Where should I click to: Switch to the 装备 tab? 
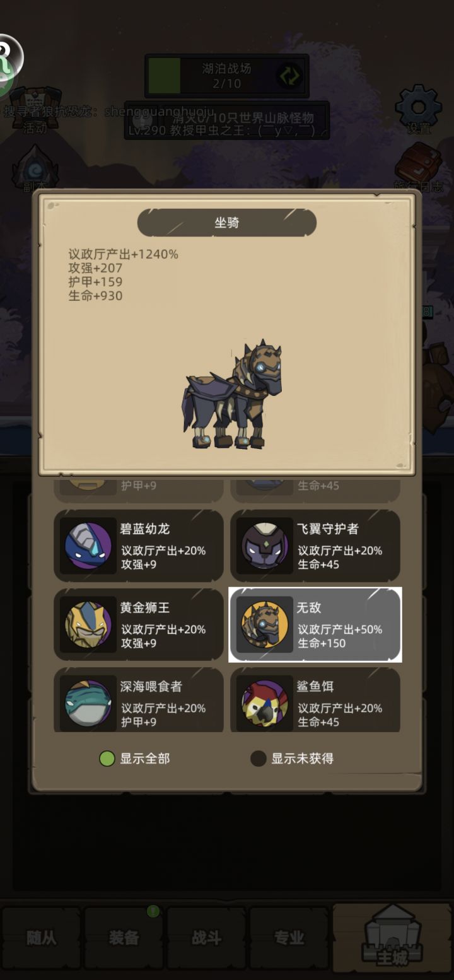tap(124, 938)
